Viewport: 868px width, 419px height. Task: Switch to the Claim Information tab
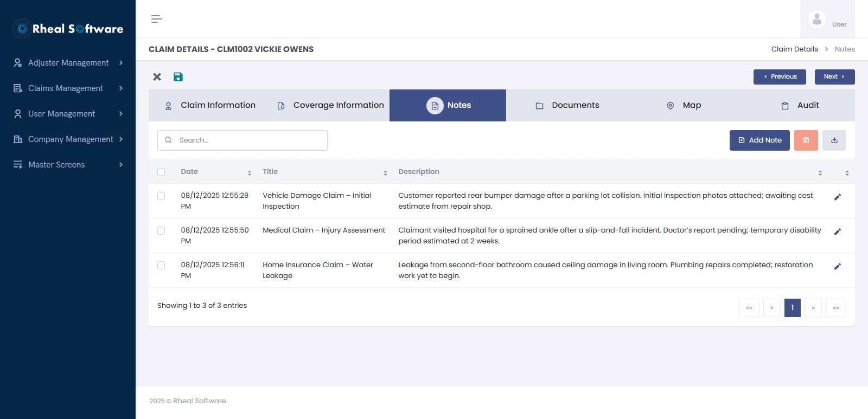click(x=210, y=105)
